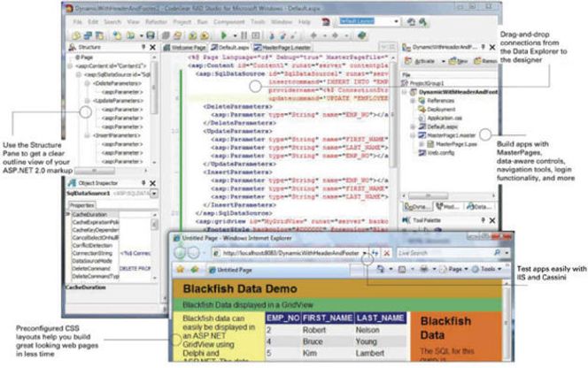588x368 pixels.
Task: Click the Pause button in RAD Studio toolbar
Action: click(x=244, y=35)
